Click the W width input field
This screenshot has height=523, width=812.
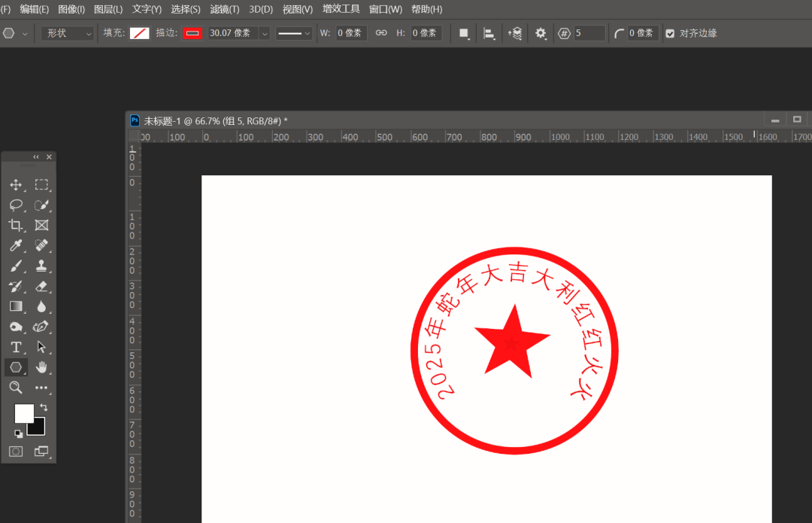351,33
